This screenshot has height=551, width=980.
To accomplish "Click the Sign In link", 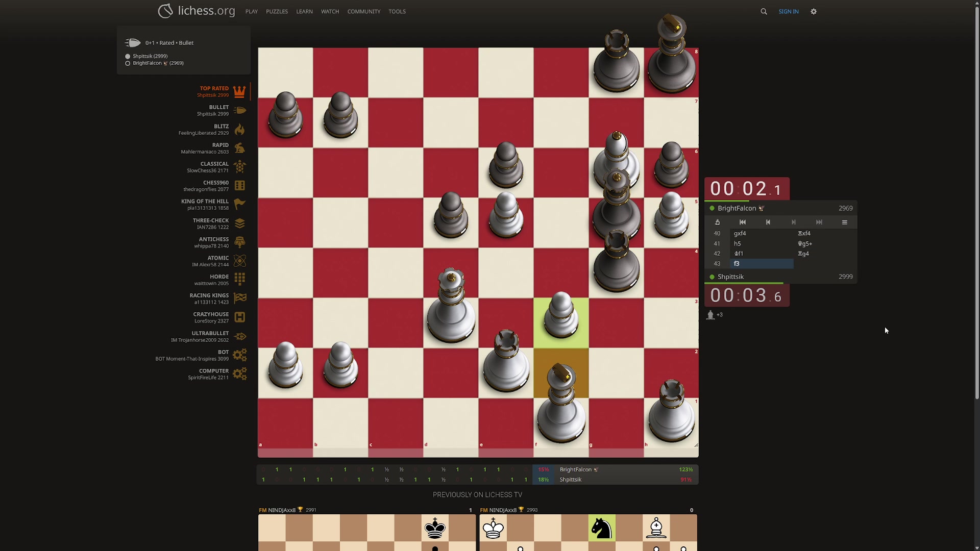I will 788,11.
